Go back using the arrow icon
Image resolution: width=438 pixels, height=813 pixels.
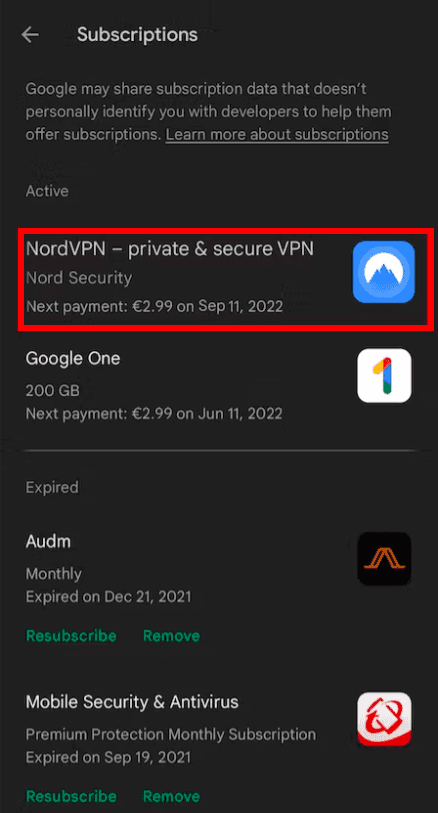point(30,35)
